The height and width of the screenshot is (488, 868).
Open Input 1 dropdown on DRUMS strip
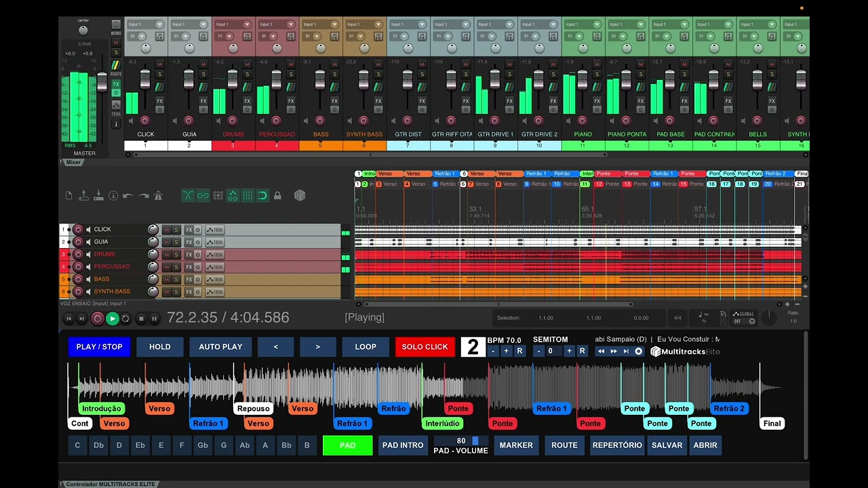tap(233, 24)
